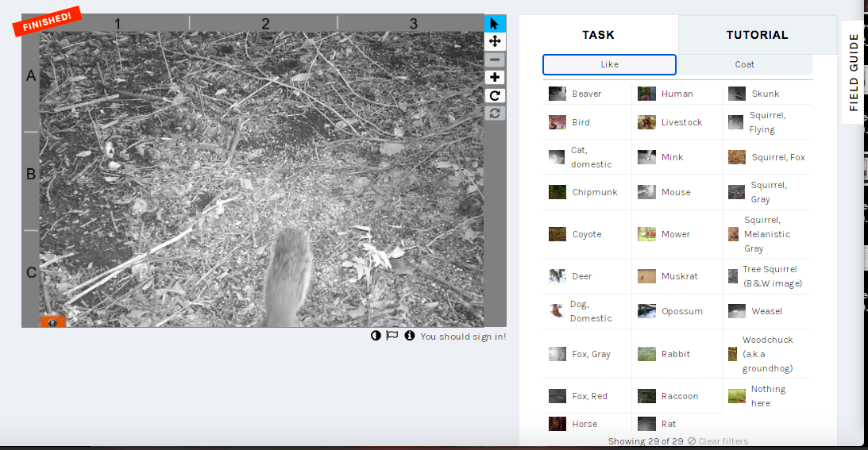The image size is (868, 450).
Task: Choose Beaver as the species
Action: point(587,94)
